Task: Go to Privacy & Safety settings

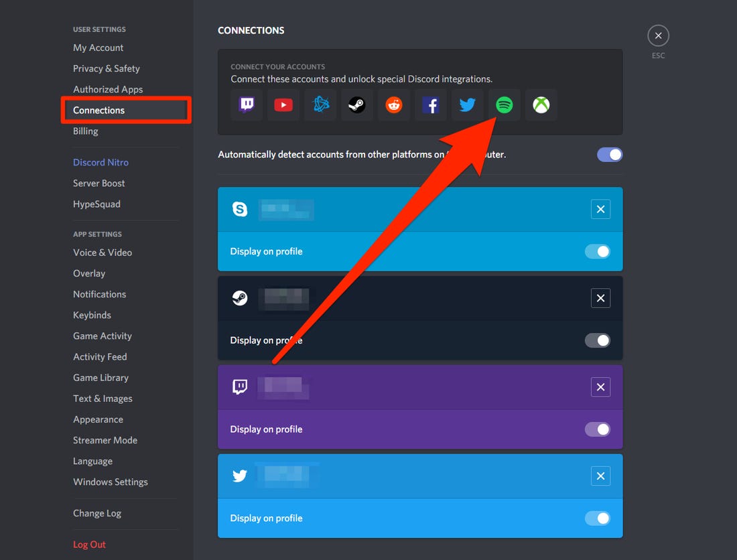Action: (106, 68)
